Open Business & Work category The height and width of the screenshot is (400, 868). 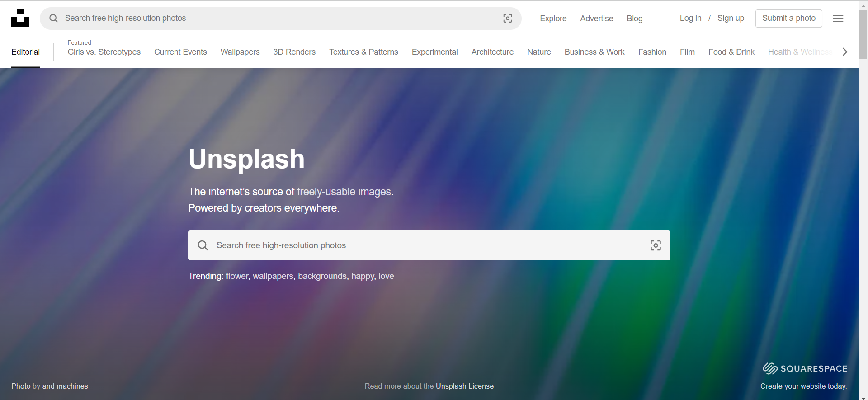[594, 52]
